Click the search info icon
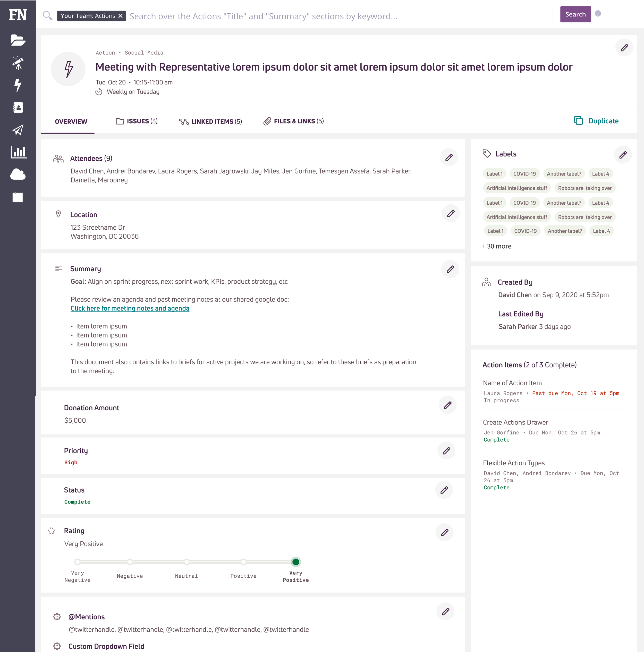This screenshot has width=644, height=652. pos(598,13)
